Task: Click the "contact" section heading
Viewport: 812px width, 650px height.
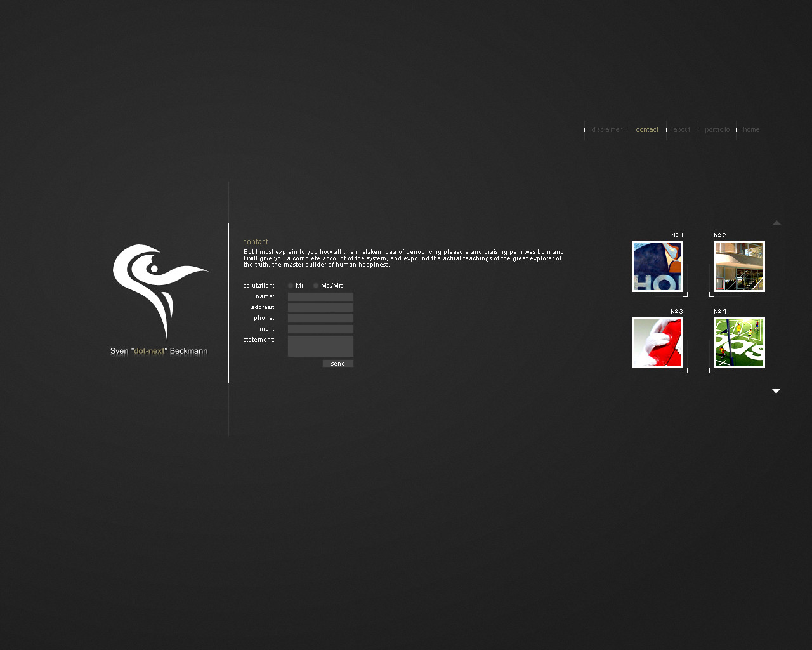Action: pos(256,242)
